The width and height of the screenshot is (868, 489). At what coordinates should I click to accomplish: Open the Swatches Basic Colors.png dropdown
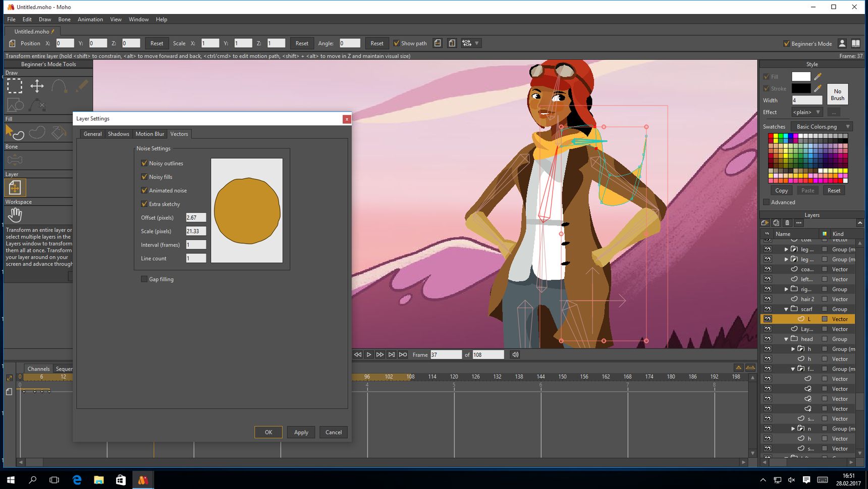pos(822,127)
